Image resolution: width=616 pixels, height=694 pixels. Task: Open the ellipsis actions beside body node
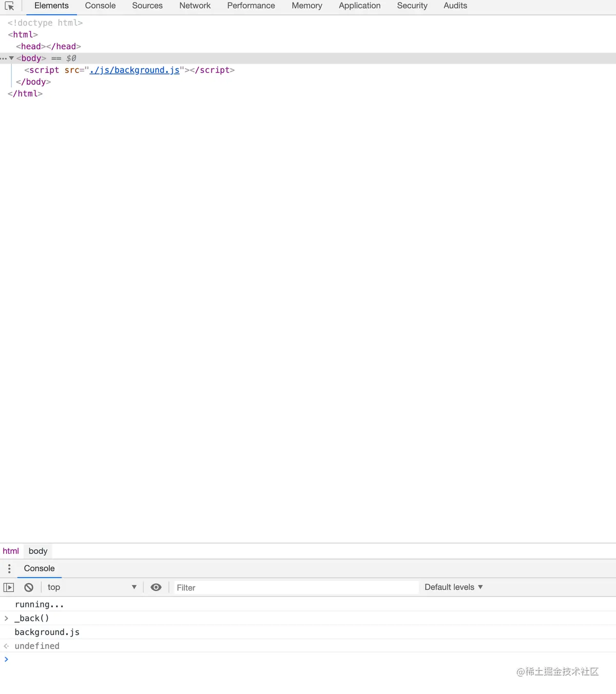click(x=4, y=59)
